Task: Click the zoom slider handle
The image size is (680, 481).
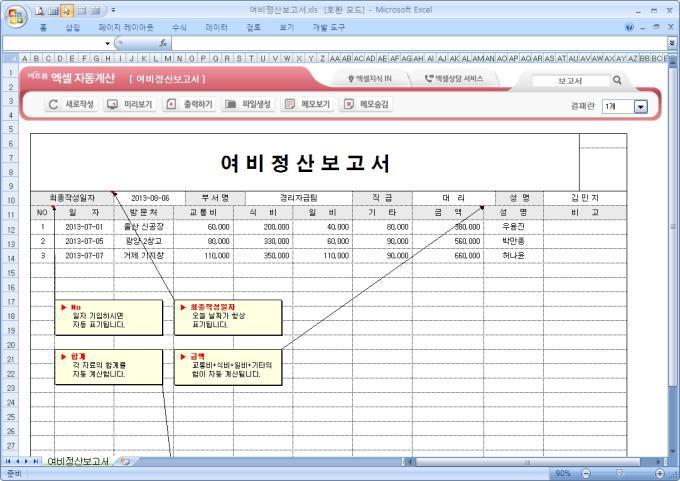Action: [620, 473]
